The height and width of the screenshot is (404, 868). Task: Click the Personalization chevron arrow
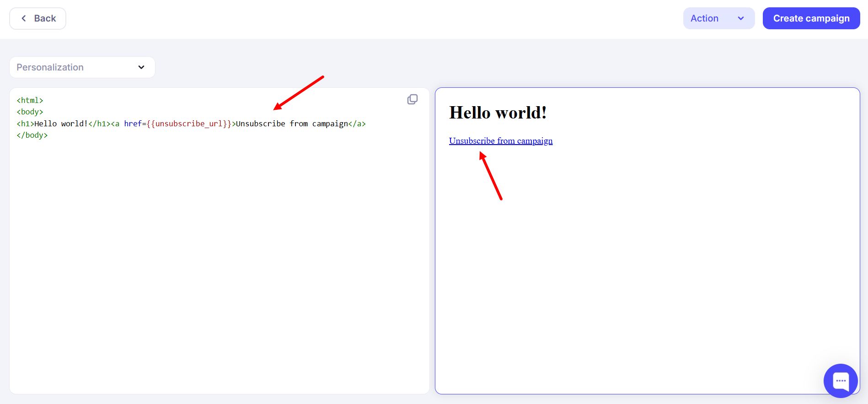141,67
